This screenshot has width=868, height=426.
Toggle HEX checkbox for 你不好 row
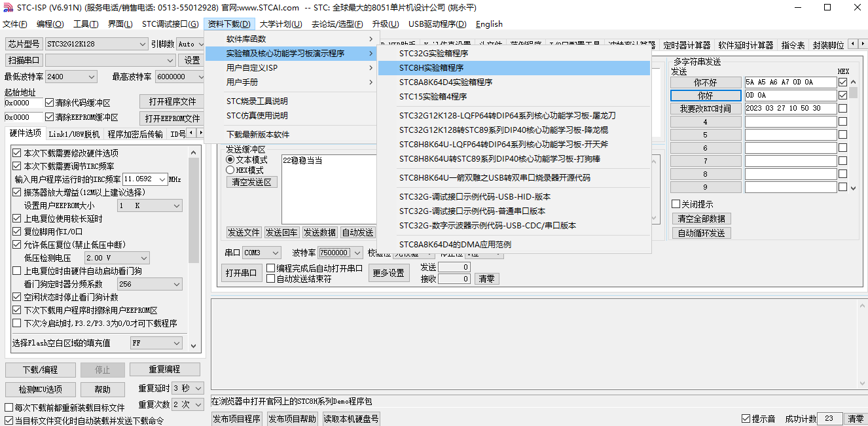point(842,82)
